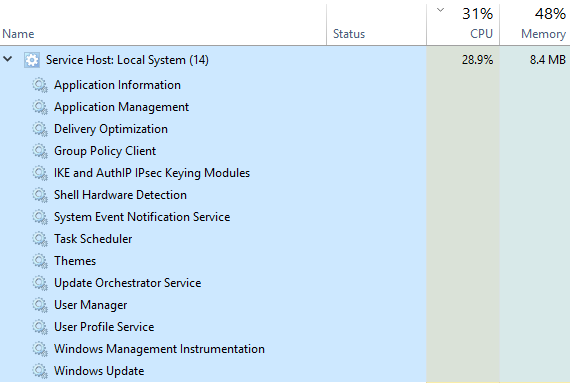Click the Windows Update service icon
Screen dimensions: 570x383
(40, 371)
